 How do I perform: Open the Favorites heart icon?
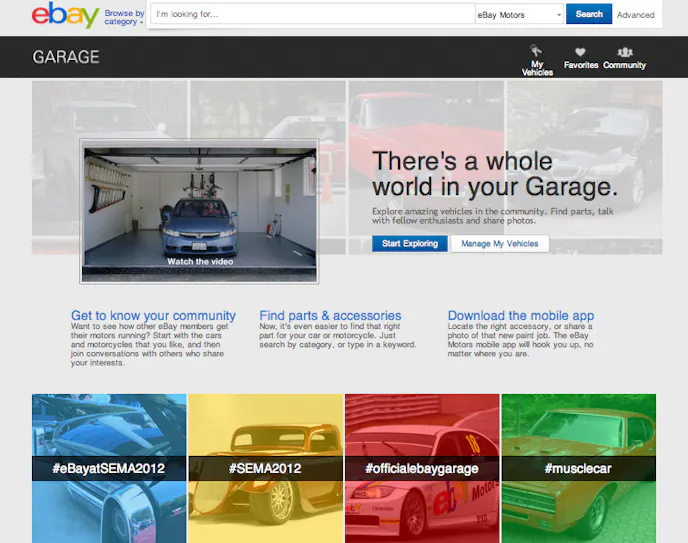[580, 53]
